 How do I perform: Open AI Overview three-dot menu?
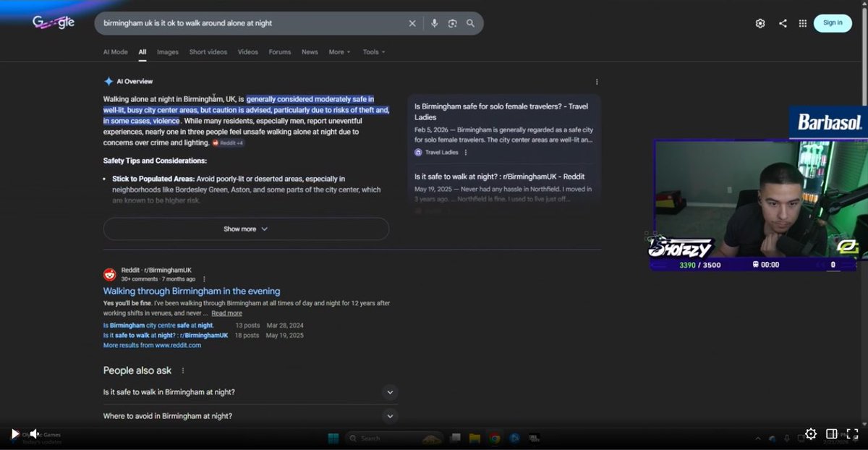coord(597,82)
